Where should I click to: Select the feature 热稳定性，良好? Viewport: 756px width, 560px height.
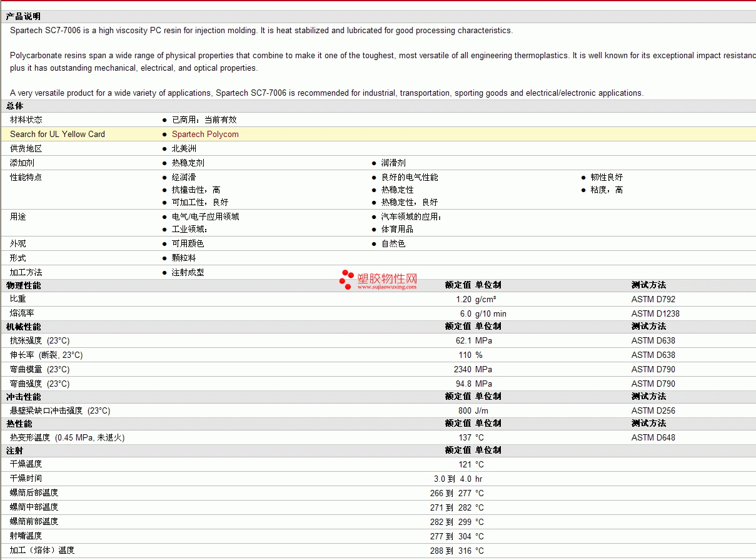[x=410, y=202]
